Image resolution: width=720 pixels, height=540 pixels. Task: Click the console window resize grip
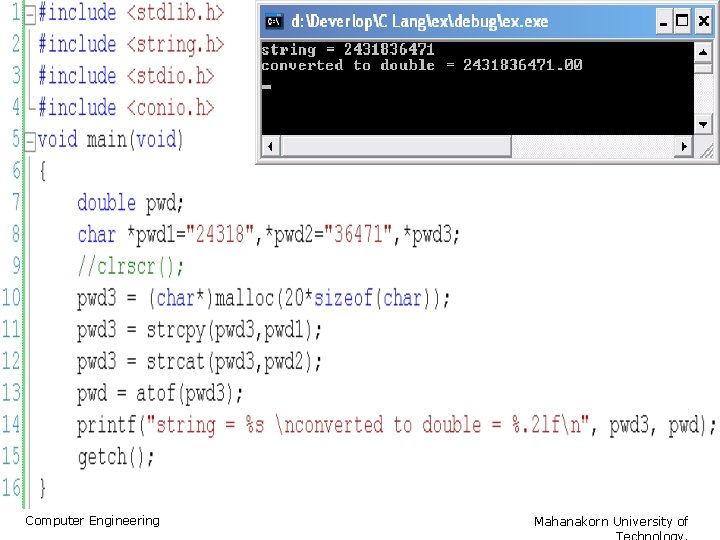coord(706,150)
